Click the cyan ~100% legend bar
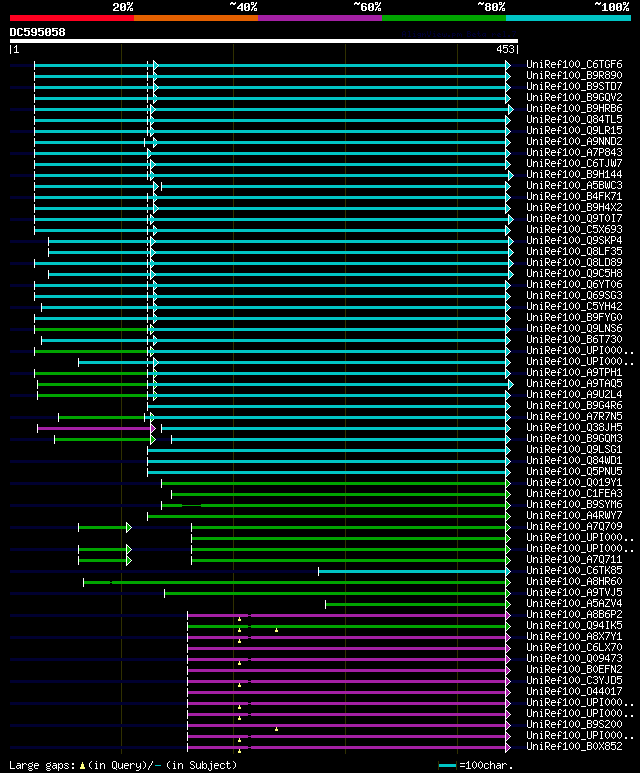This screenshot has height=773, width=640. tap(569, 18)
